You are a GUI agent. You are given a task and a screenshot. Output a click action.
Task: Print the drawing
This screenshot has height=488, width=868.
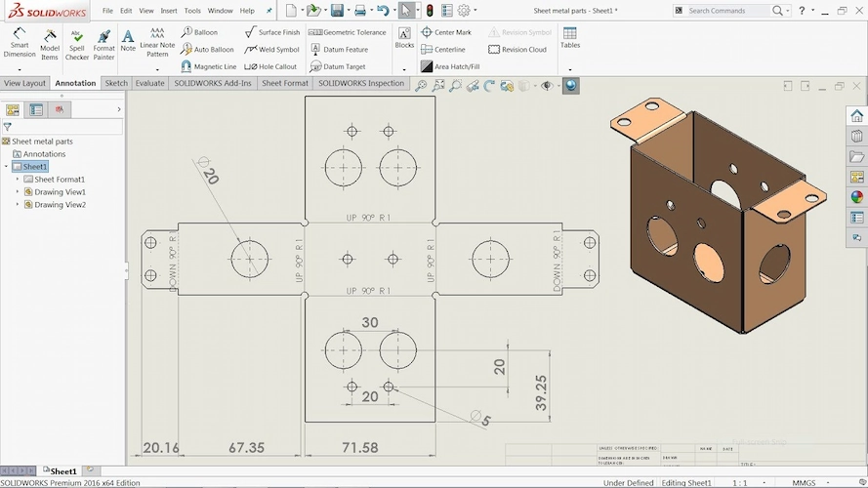(360, 10)
